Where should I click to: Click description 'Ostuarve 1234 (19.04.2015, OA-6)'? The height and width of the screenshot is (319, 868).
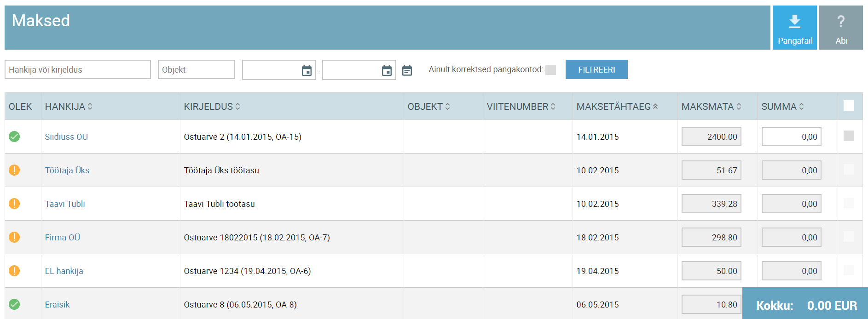point(247,271)
